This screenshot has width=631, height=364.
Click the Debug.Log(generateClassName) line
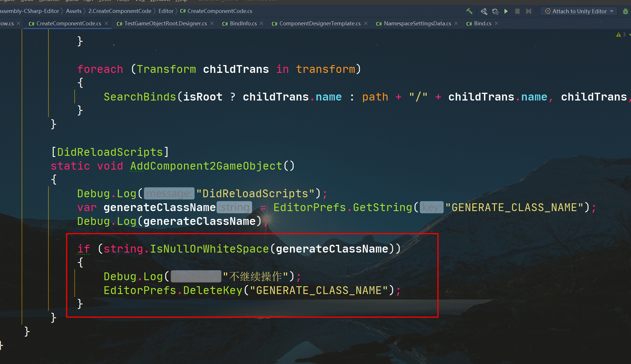(x=172, y=221)
